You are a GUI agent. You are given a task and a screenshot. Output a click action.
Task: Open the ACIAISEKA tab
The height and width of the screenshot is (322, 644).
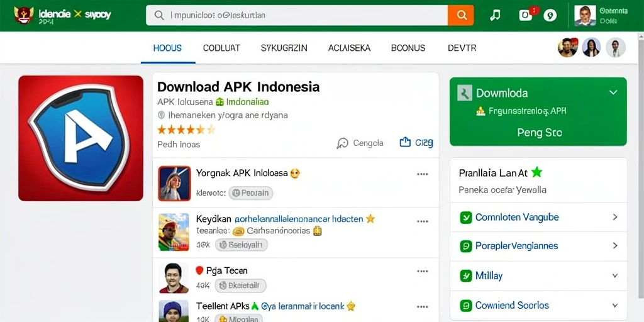[349, 48]
